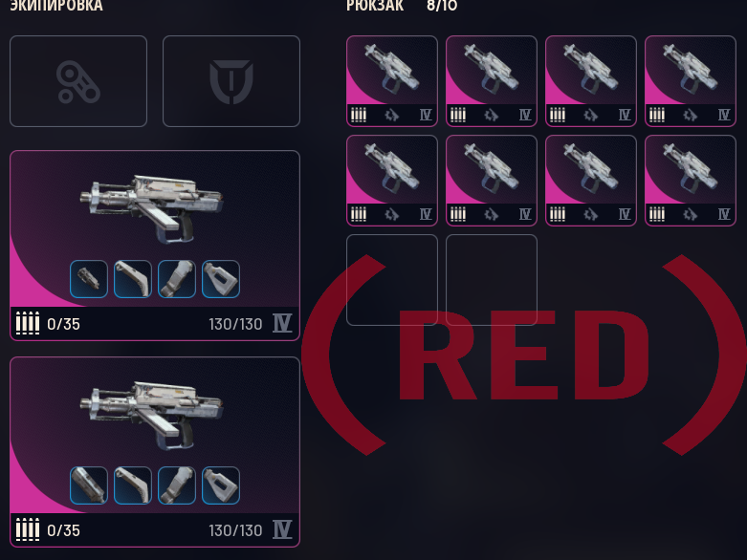This screenshot has height=560, width=747.
Task: Open the stock attachment on second equipped weapon
Action: coord(221,485)
